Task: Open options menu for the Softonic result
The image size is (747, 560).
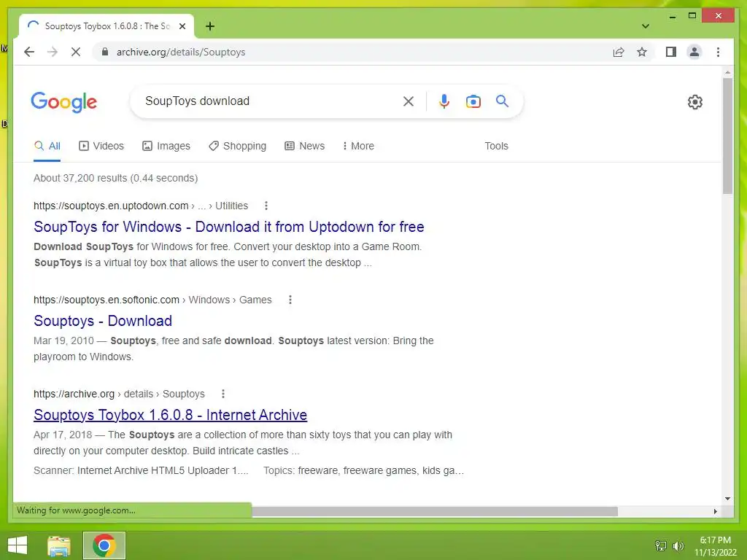Action: point(290,300)
